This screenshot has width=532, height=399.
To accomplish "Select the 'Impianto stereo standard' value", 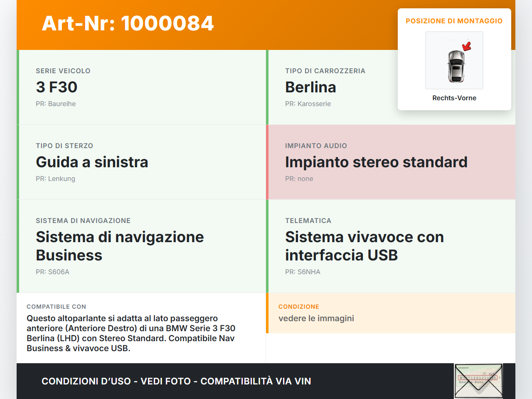I will tap(376, 162).
